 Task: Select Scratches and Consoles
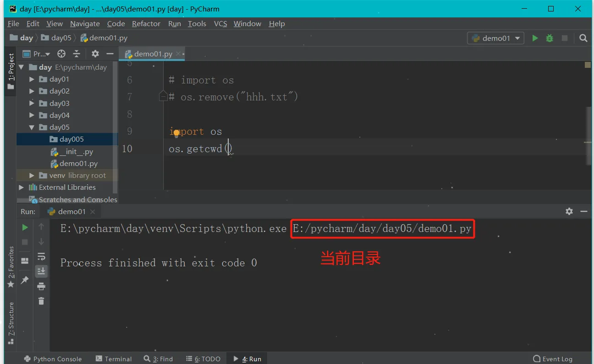tap(73, 199)
